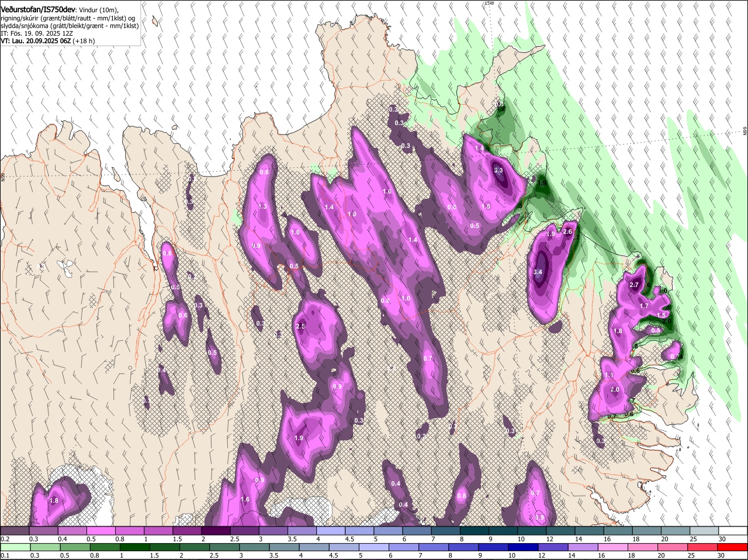Pick the pale grey 25–30 upper legend swatch

pyautogui.click(x=705, y=531)
